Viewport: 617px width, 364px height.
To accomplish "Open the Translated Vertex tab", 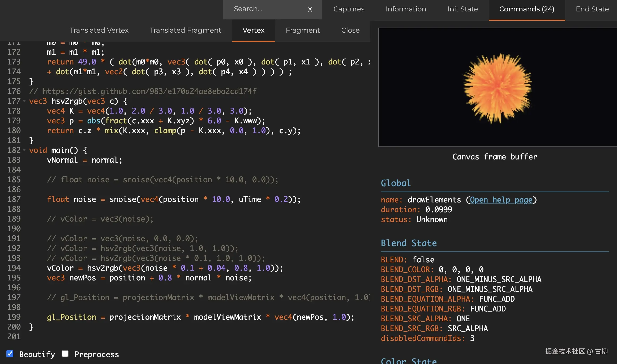I will 99,30.
